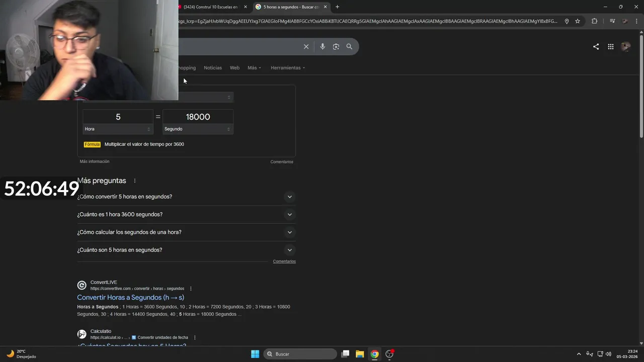Open the Herramientas dropdown
Image resolution: width=644 pixels, height=362 pixels.
click(288, 68)
